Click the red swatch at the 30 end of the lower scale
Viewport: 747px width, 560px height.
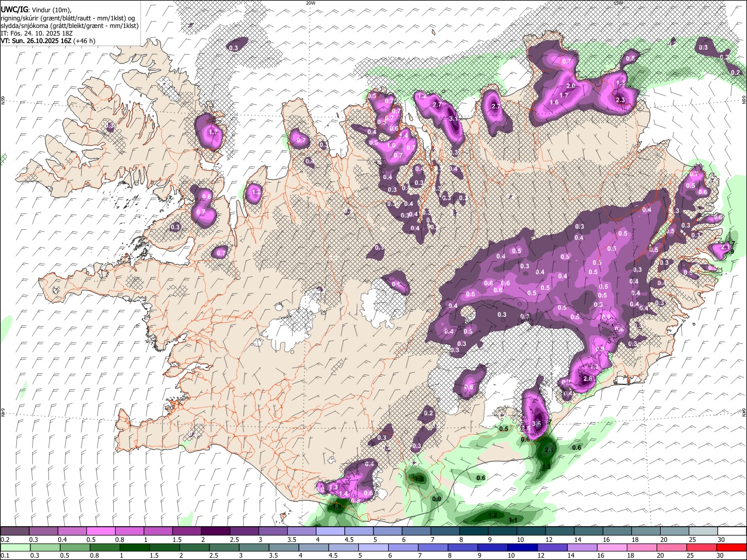coord(732,547)
